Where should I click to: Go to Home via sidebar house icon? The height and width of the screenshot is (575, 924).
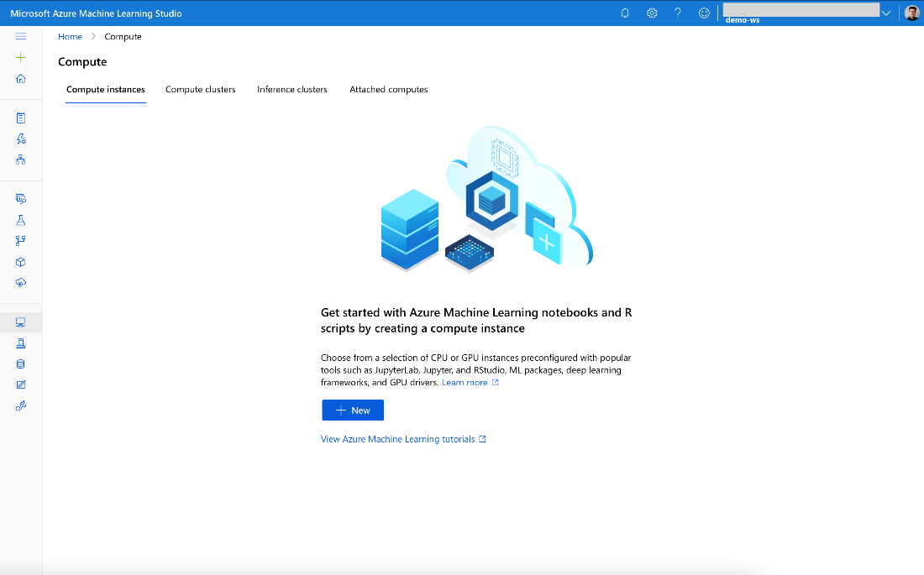(x=21, y=78)
